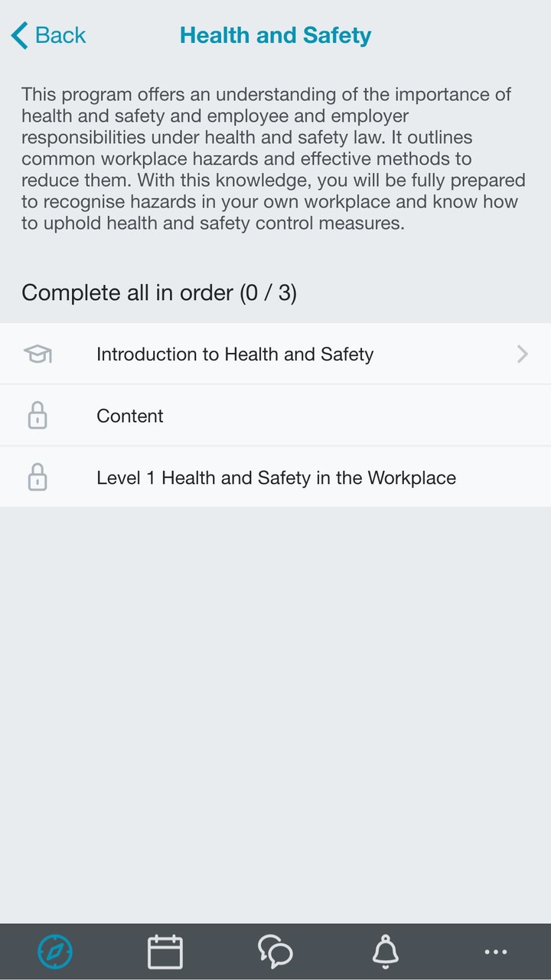Open the calendar tab icon
Screen dimensions: 551x980
tap(165, 952)
